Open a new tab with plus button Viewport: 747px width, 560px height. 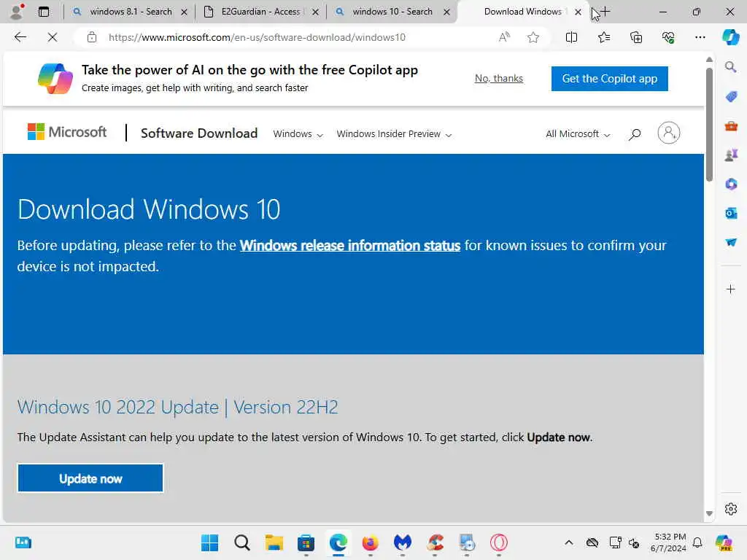(605, 12)
